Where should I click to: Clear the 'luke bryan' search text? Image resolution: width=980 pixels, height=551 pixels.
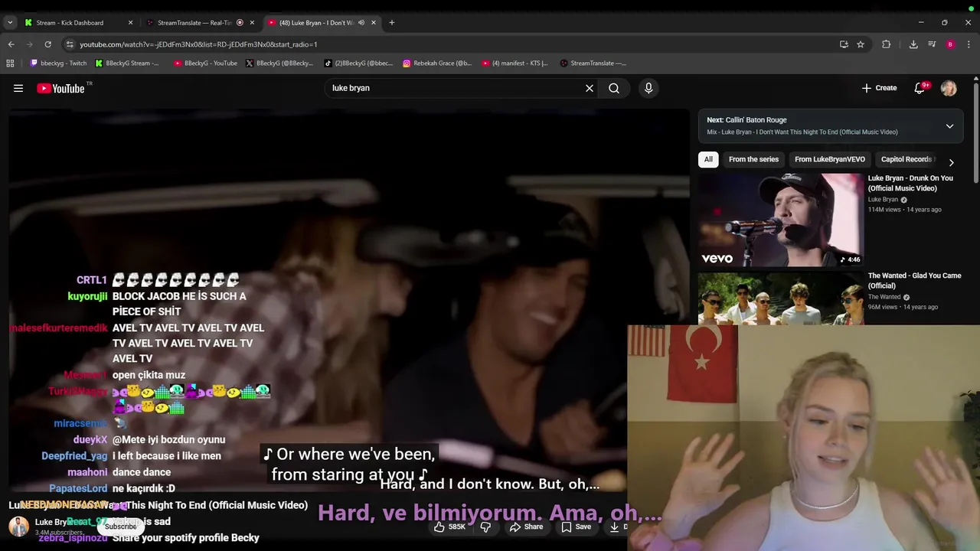pos(590,88)
